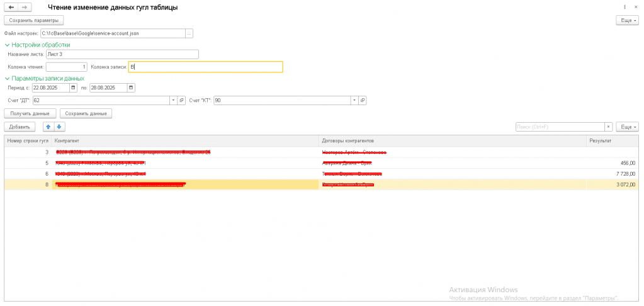Screen dimensions: 644x306
Task: Collapse the 'Параметры записи данных' section
Action: point(8,78)
